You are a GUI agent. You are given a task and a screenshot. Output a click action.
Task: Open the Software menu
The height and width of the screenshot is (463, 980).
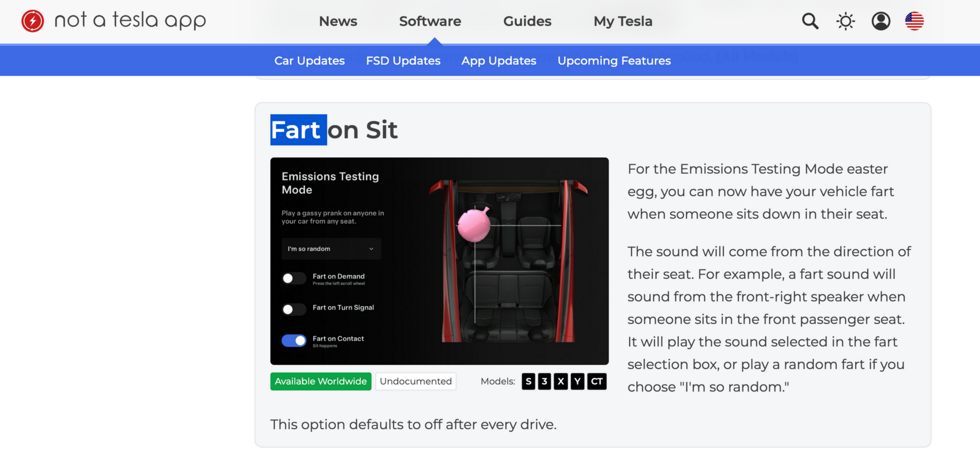(x=430, y=21)
